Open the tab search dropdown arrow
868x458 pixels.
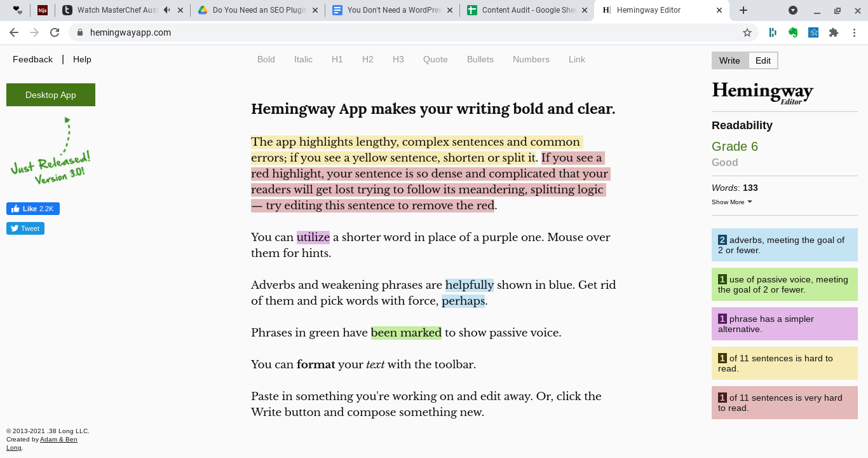tap(793, 10)
